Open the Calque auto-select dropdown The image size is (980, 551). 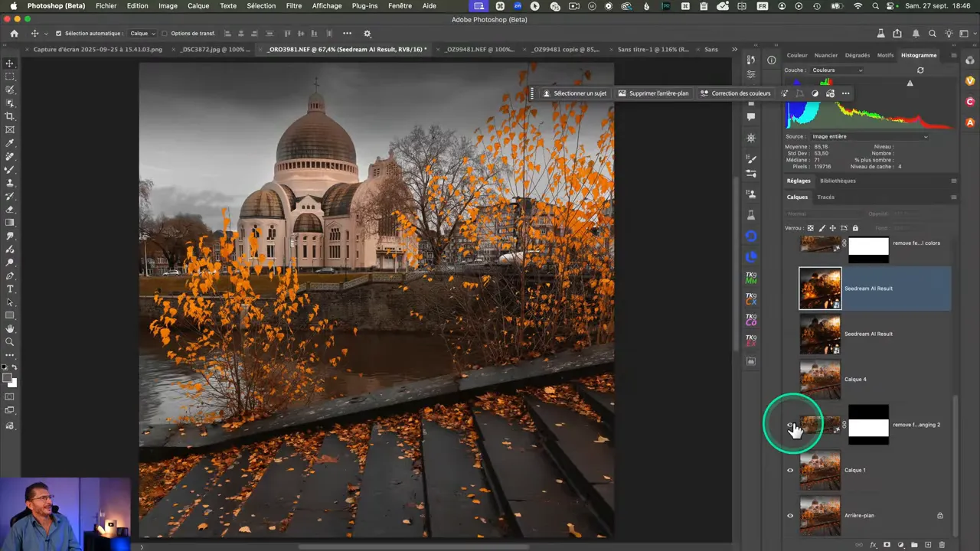tap(142, 34)
